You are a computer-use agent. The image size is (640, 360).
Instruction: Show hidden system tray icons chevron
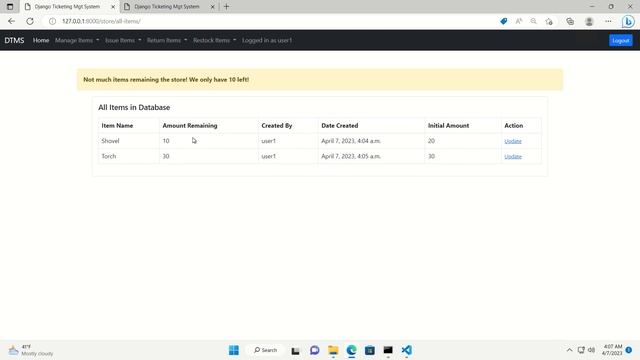pyautogui.click(x=569, y=350)
